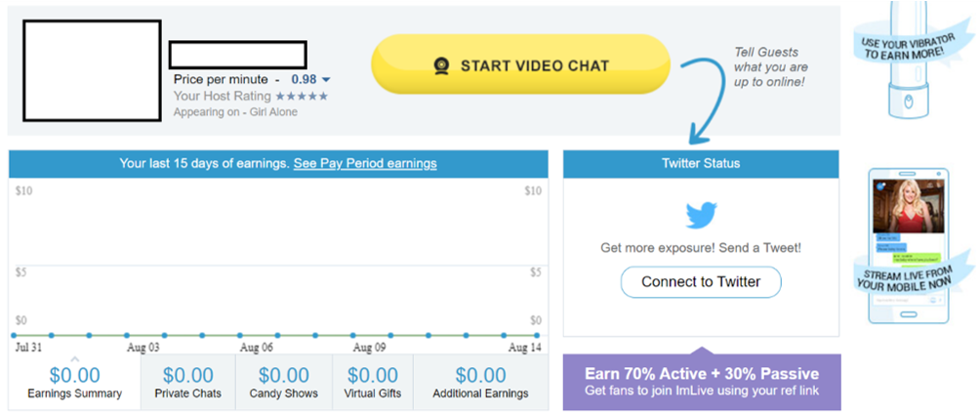Switch to the Additional Earnings tab
The height and width of the screenshot is (413, 980).
pos(480,383)
